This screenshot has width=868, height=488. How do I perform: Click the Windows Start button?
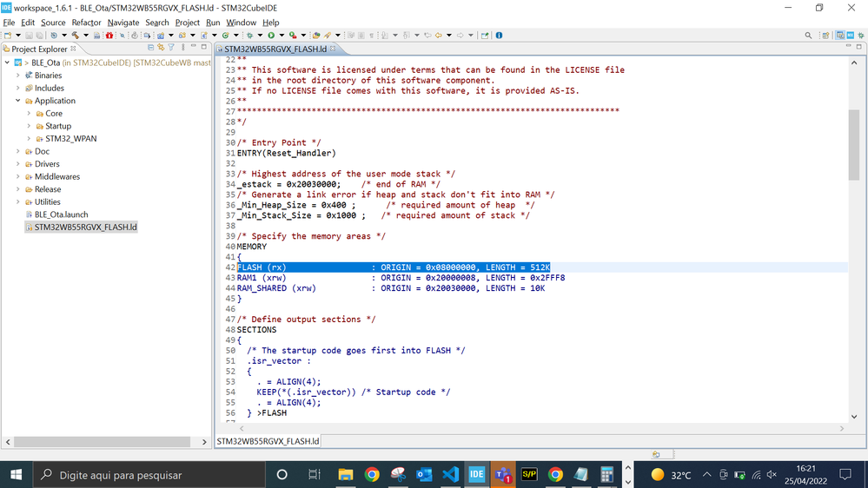[x=16, y=475]
